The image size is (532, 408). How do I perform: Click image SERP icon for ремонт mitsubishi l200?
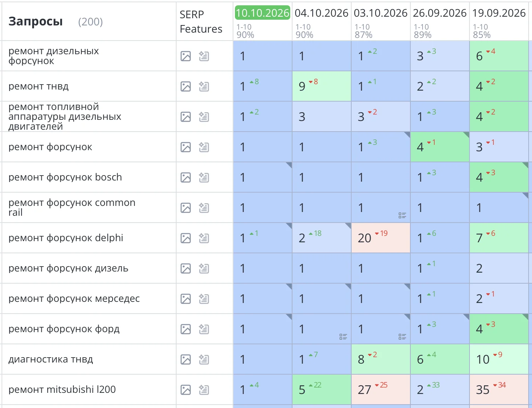click(186, 390)
